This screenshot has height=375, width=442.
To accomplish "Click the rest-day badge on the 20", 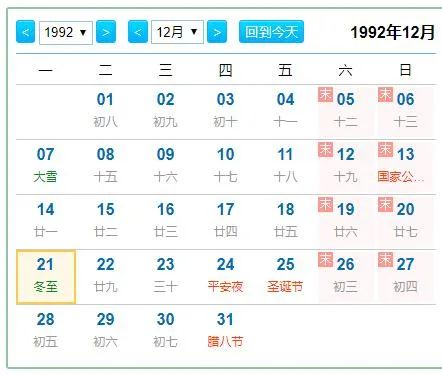I will pos(385,204).
